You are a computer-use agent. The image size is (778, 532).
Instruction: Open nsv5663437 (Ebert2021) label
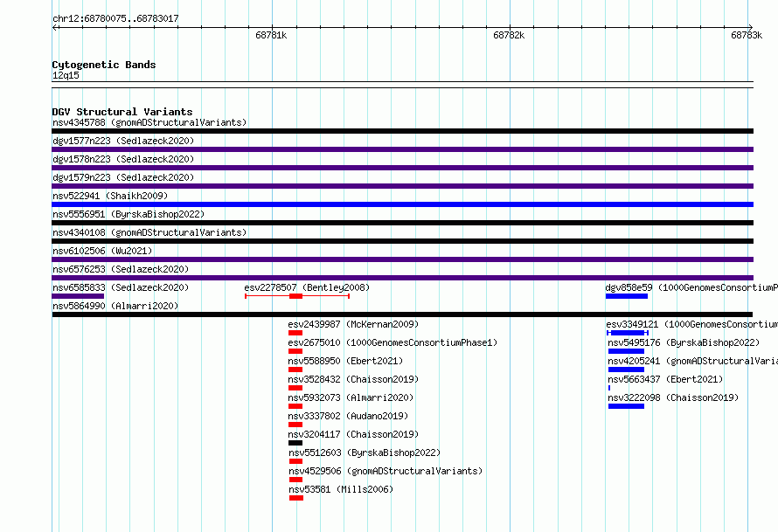click(x=665, y=379)
